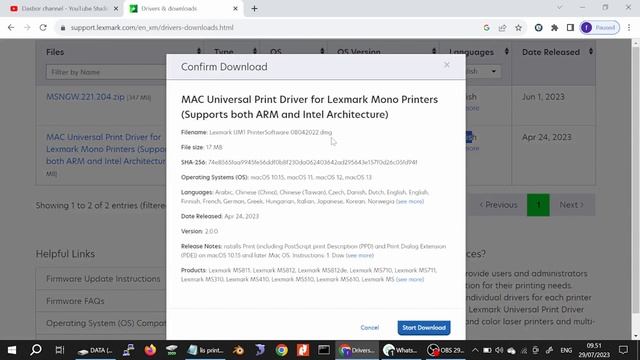Viewport: 640px width, 360px height.
Task: Open the Windows Start menu
Action: (12, 350)
